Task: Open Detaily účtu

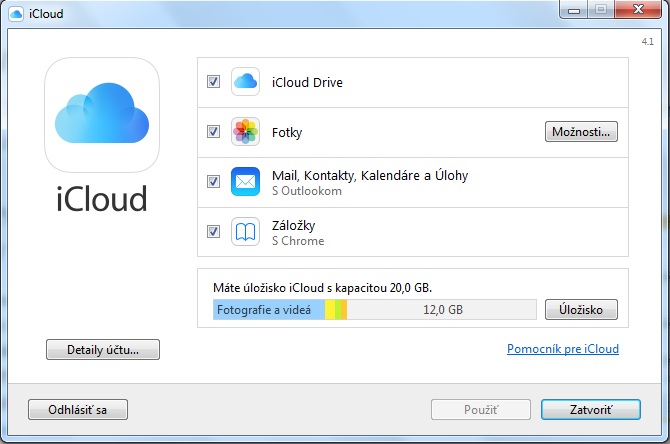Action: (102, 350)
